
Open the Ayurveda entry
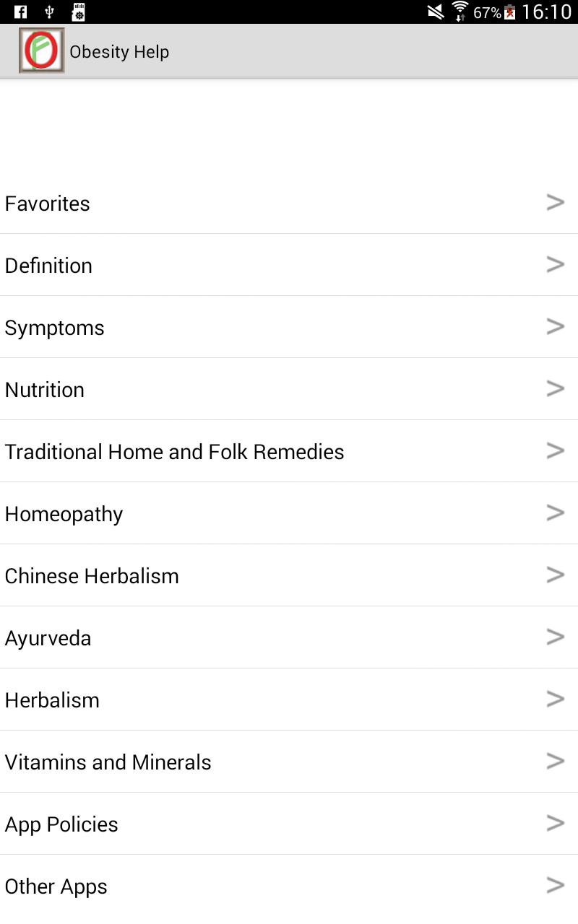[48, 638]
